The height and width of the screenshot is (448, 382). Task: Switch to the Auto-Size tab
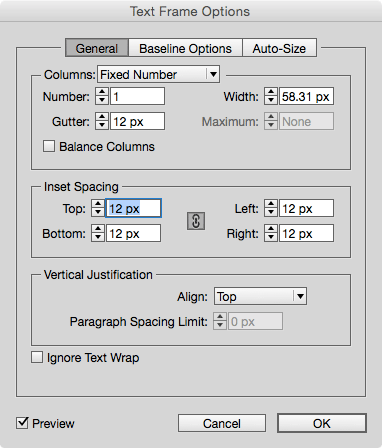click(279, 48)
